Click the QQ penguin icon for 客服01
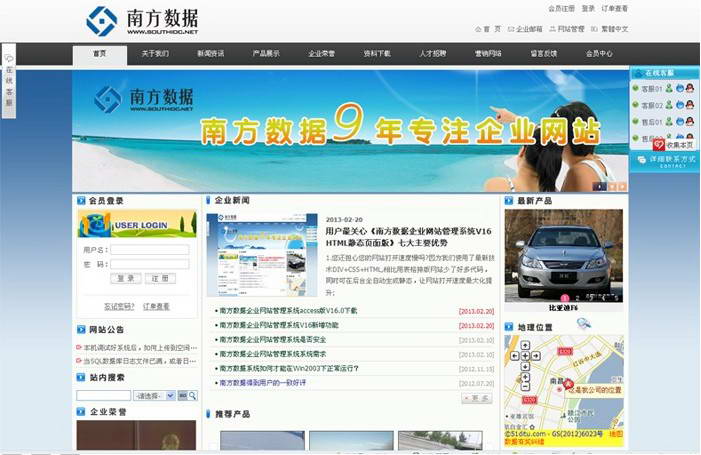Screen dimensions: 701x455 690,88
